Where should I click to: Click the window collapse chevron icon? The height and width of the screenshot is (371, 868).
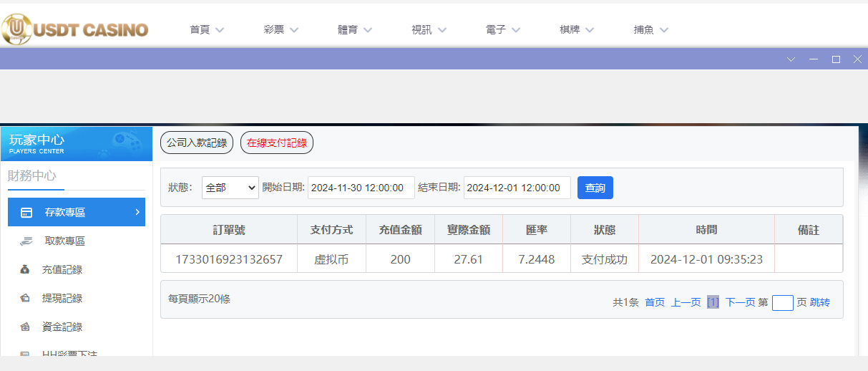(791, 59)
